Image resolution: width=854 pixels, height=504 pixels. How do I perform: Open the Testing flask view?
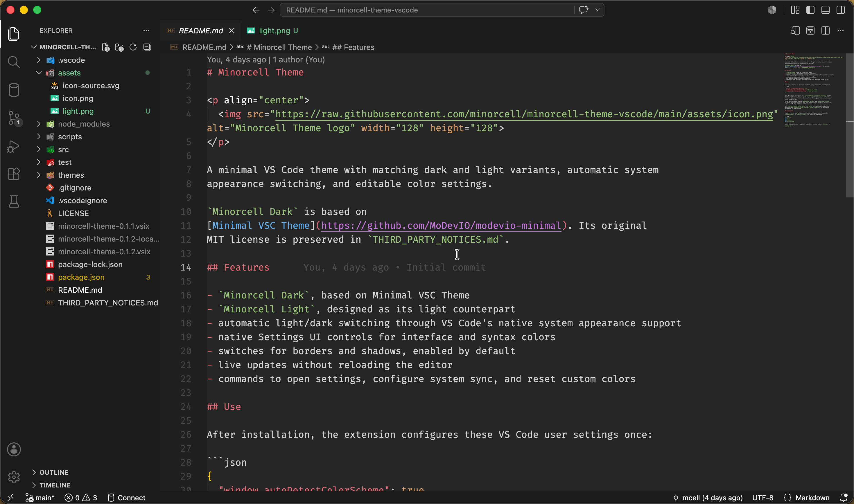[x=14, y=202]
